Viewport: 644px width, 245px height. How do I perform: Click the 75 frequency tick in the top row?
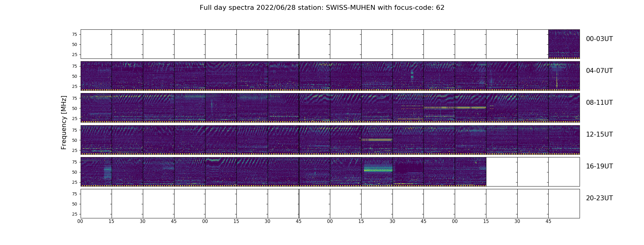coord(74,34)
